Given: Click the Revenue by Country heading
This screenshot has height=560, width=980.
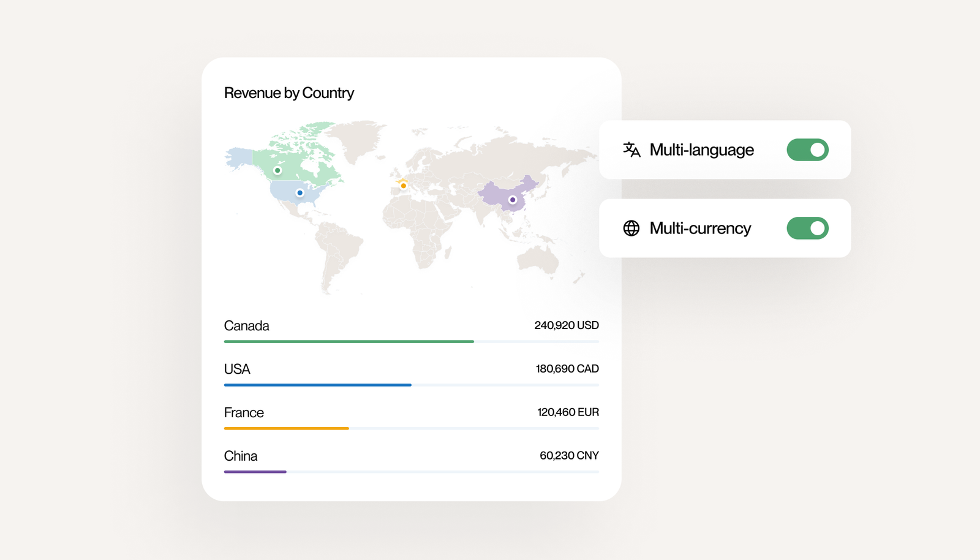Looking at the screenshot, I should click(289, 93).
